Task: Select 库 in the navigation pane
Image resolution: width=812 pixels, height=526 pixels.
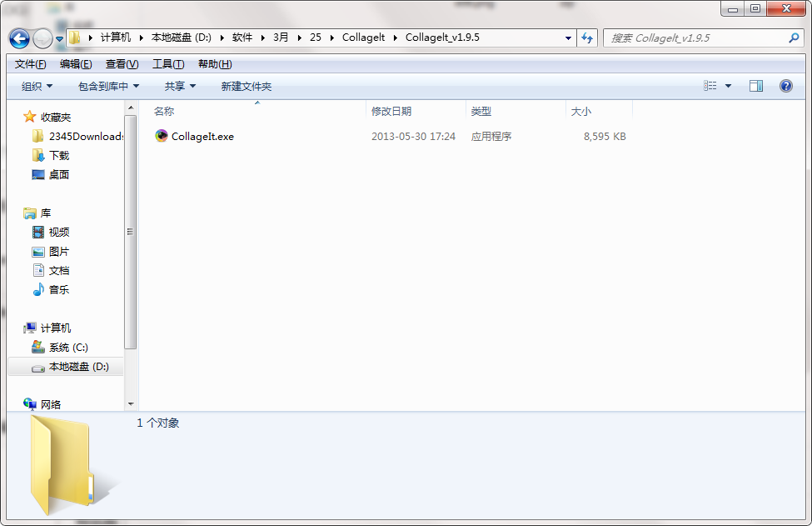Action: pos(46,213)
